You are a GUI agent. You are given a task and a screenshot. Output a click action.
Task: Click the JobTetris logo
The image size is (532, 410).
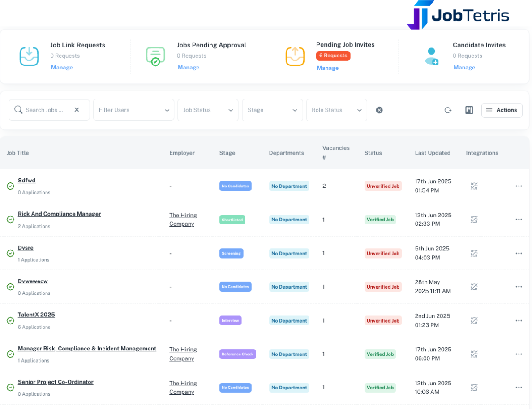click(458, 15)
